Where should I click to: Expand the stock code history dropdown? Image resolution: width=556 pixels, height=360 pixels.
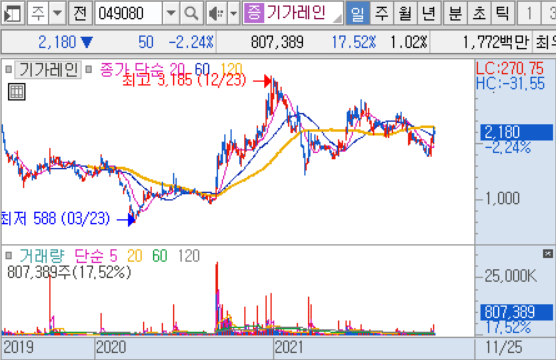[x=171, y=13]
